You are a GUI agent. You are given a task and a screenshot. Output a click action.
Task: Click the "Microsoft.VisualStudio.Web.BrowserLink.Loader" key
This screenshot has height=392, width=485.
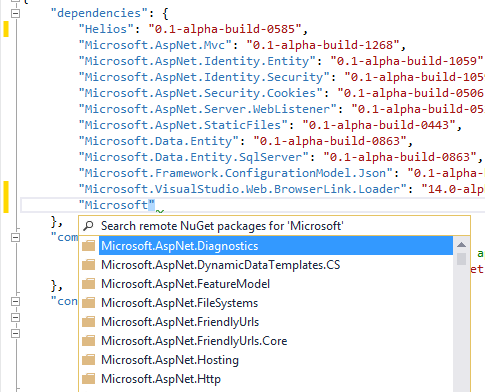click(243, 189)
